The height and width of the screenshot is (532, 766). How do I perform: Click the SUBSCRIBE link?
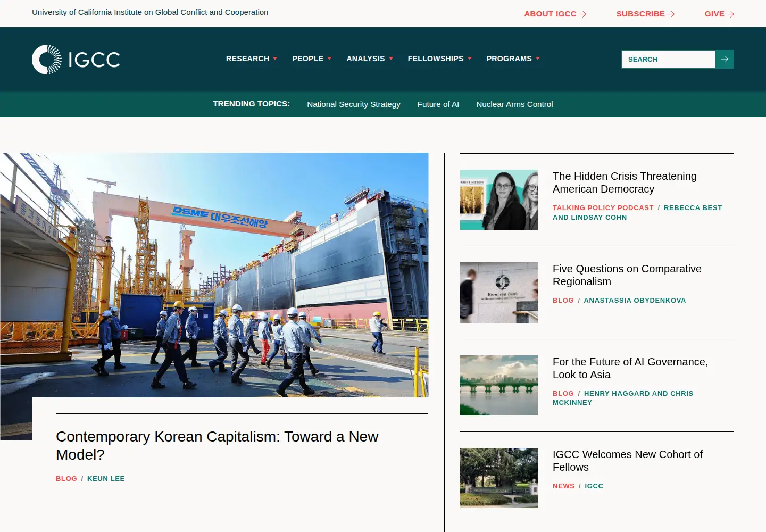pos(645,14)
